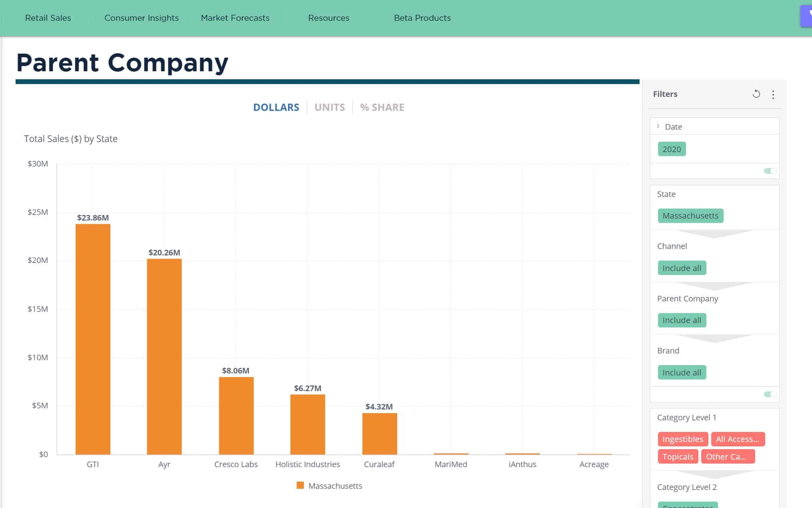This screenshot has height=508, width=812.
Task: Open the Brand Include all chip
Action: (x=682, y=372)
